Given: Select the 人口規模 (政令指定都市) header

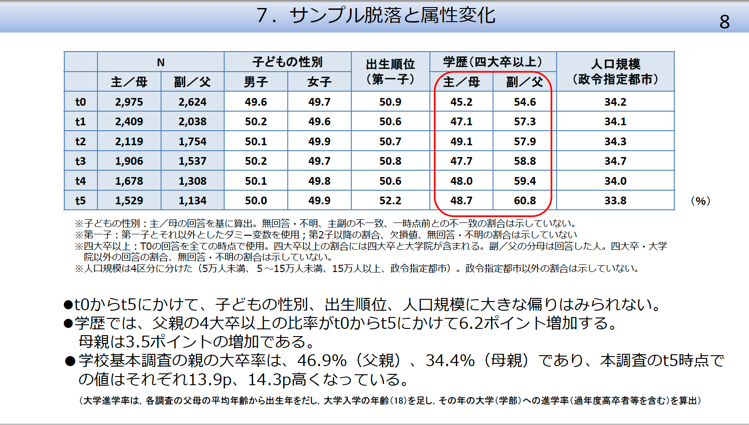Looking at the screenshot, I should click(615, 70).
